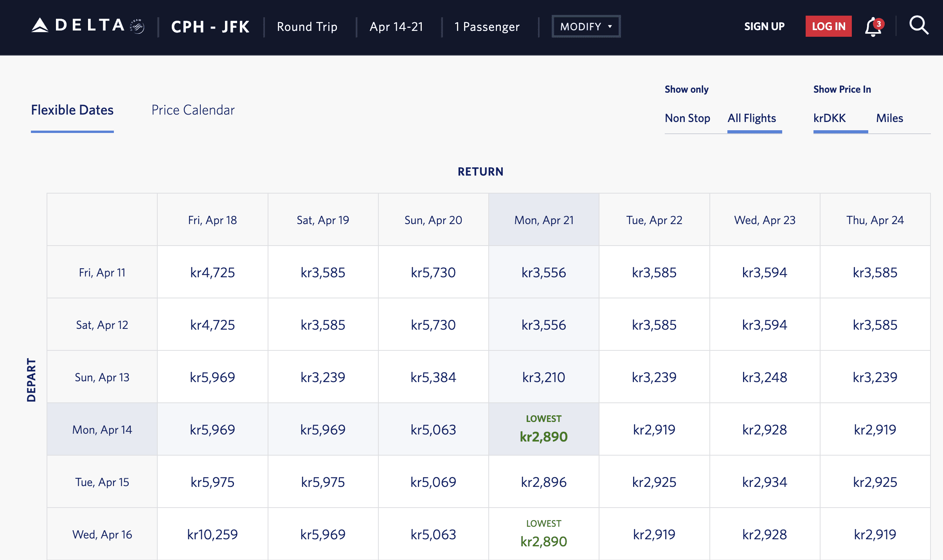Select kr2,896 fare departing Tue Apr 15
943x560 pixels.
543,482
